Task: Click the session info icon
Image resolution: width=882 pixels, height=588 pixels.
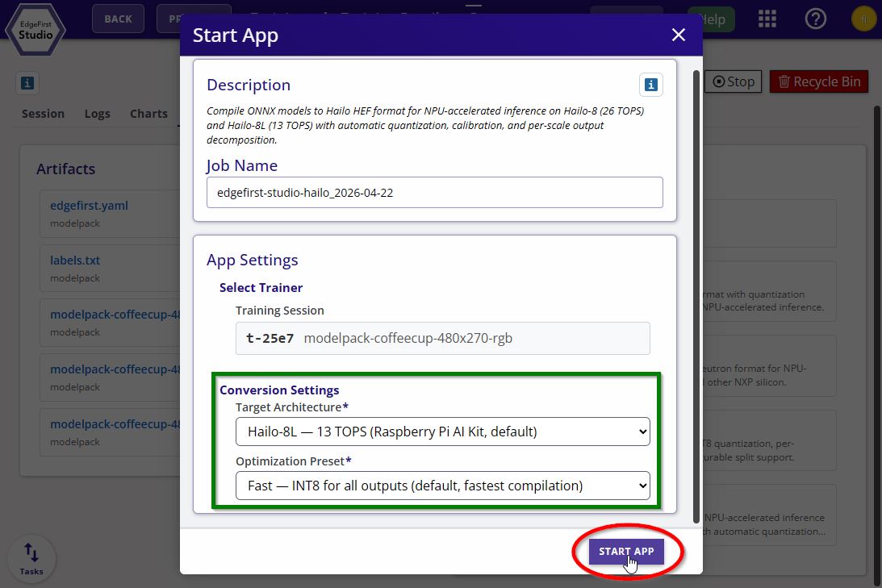Action: [27, 83]
